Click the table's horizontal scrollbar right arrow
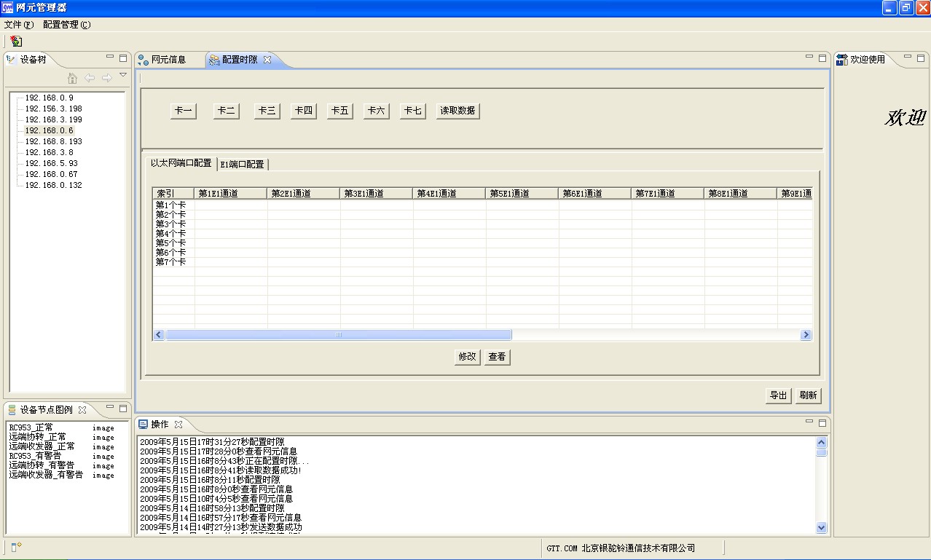Image resolution: width=931 pixels, height=560 pixels. click(x=806, y=335)
